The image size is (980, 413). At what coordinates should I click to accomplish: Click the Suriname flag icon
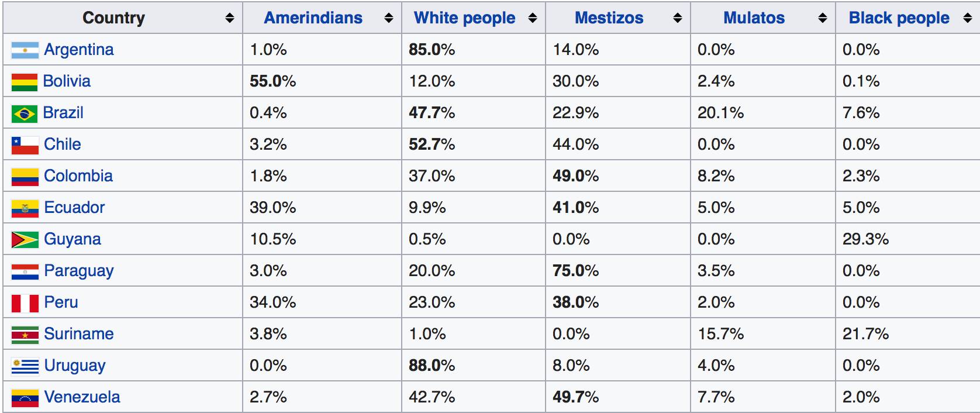[25, 335]
